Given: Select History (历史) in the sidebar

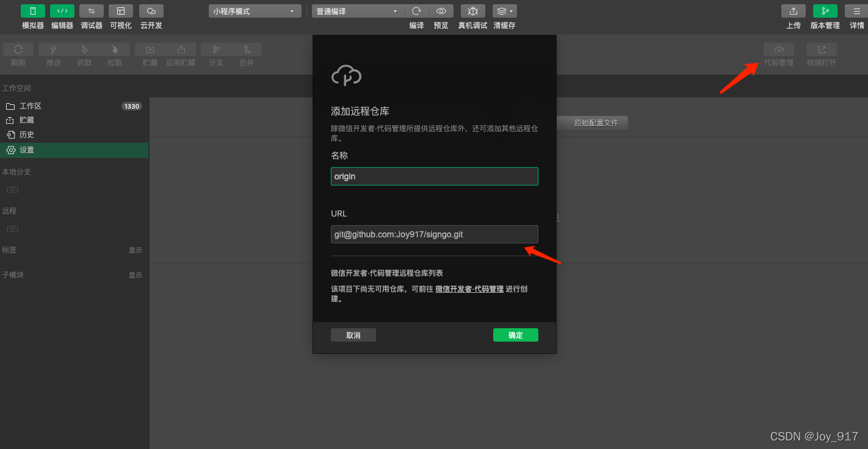Looking at the screenshot, I should (x=74, y=135).
